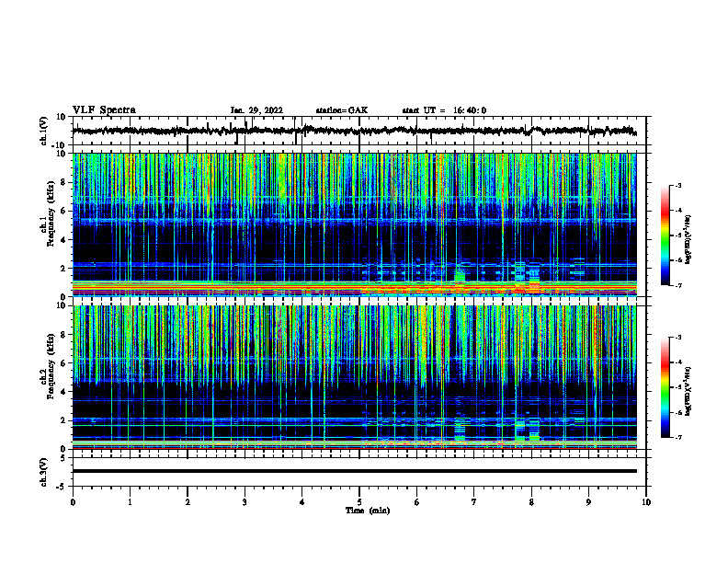Click the 'Time (min)' axis title

coord(368,511)
